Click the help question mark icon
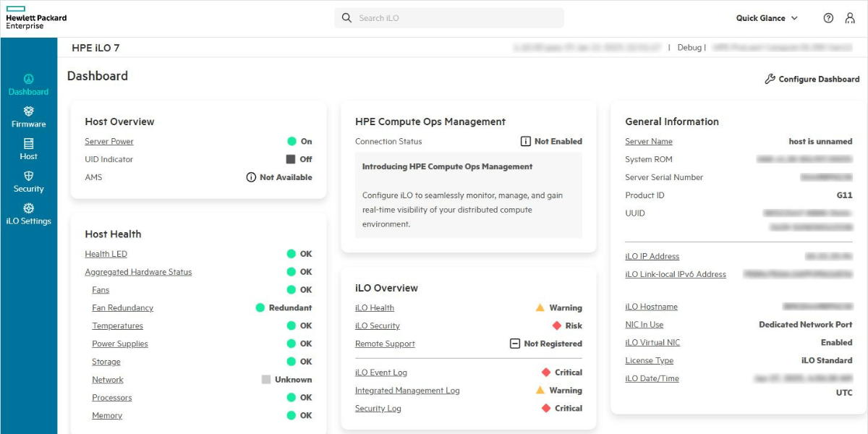868x434 pixels. (x=828, y=18)
